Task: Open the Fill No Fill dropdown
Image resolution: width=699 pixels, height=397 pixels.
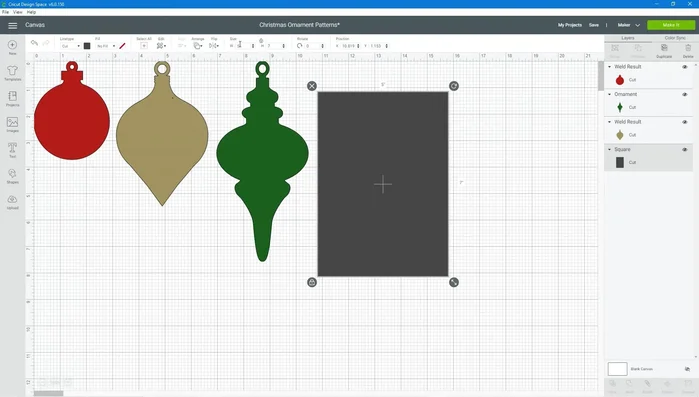Action: (x=106, y=46)
